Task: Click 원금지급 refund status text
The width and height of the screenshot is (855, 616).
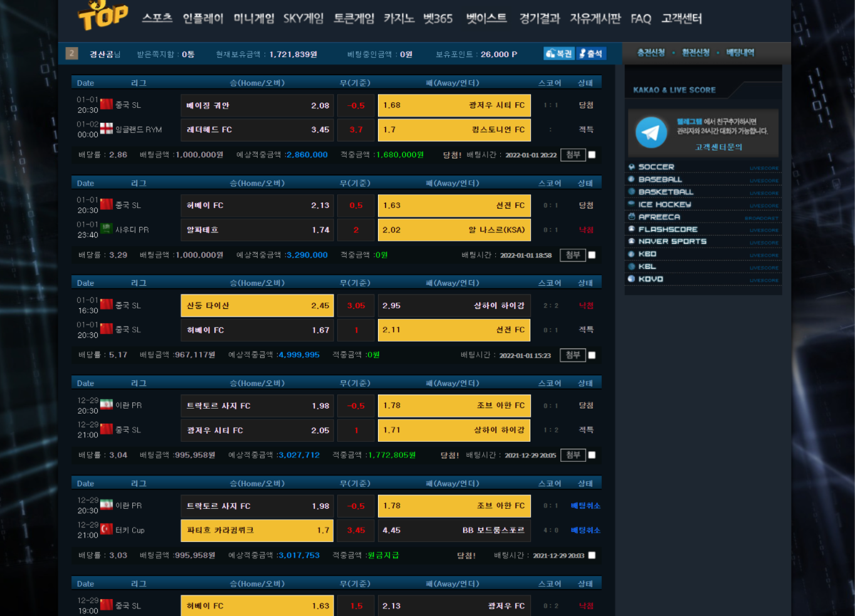Action: click(x=383, y=555)
